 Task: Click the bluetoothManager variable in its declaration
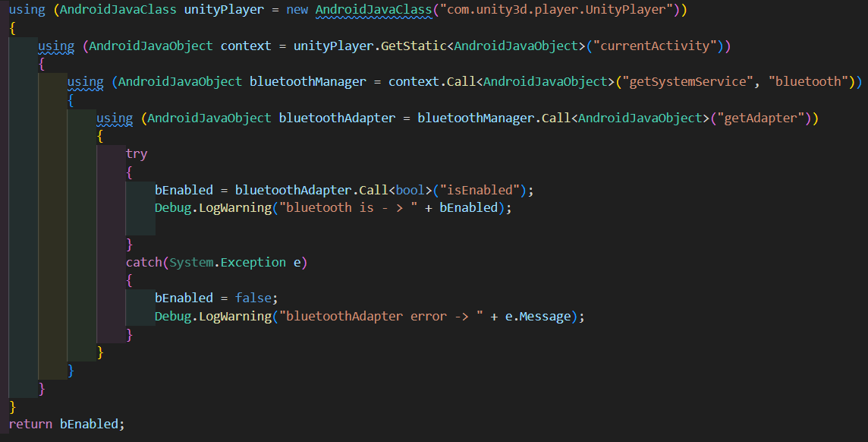point(308,82)
